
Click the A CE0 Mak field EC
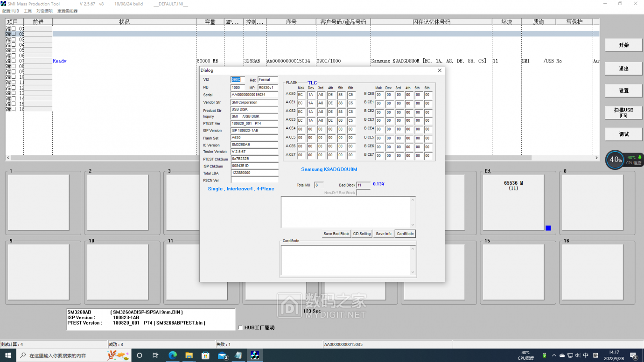pos(301,95)
